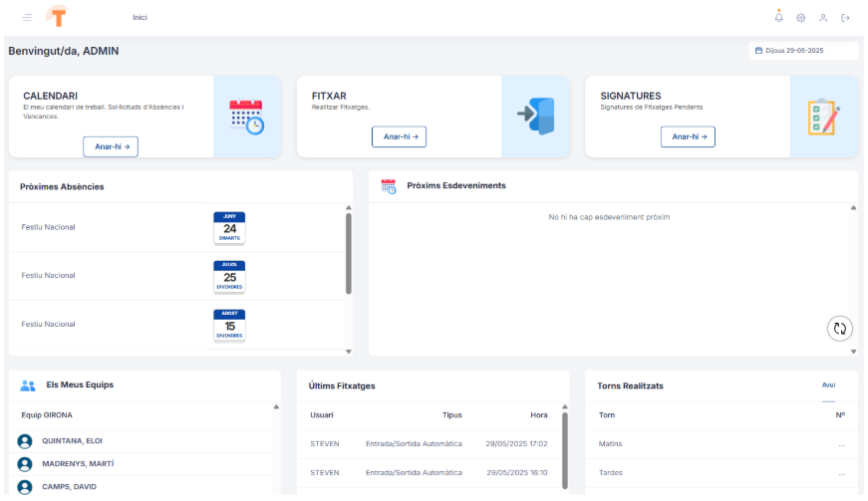
Task: Click scroll-up arrow in Últims Fitxatges list
Action: pos(564,406)
